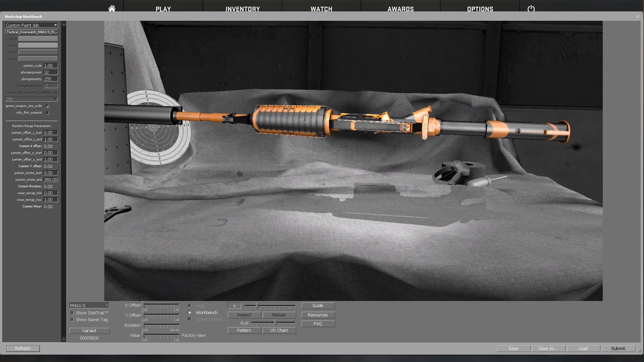This screenshot has height=362, width=644.
Task: Click the Roll slider handle
Action: pos(275,323)
